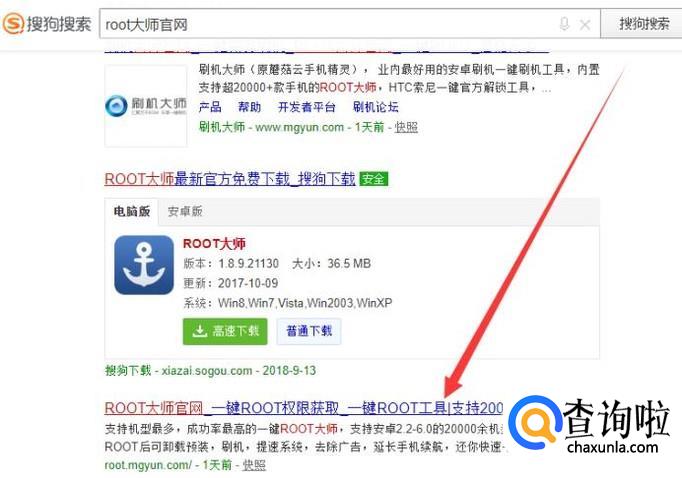The height and width of the screenshot is (478, 682).
Task: Switch to the 安卓版 tab
Action: coord(185,212)
